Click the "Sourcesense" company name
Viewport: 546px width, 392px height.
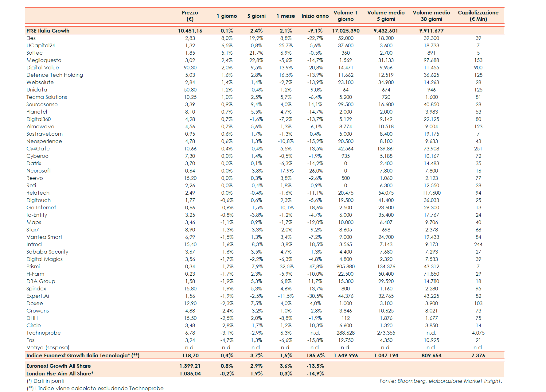(x=42, y=104)
